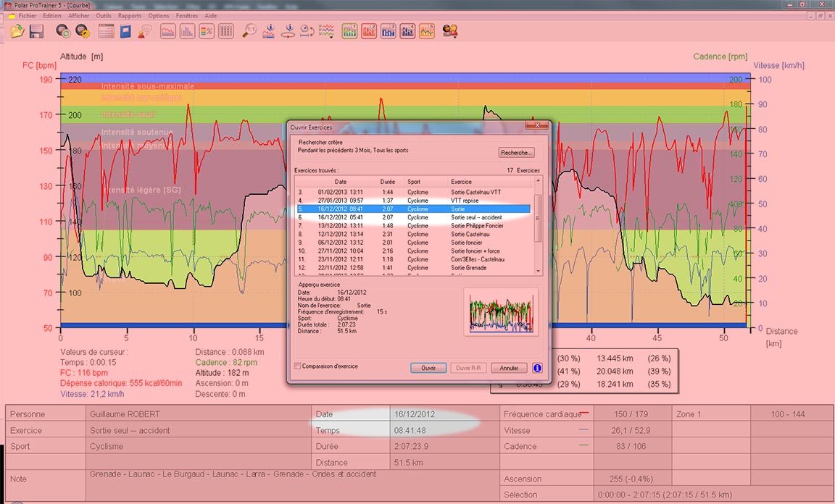The height and width of the screenshot is (504, 835).
Task: Select the 06/12/2012 Sortie foncier row
Action: click(x=414, y=243)
